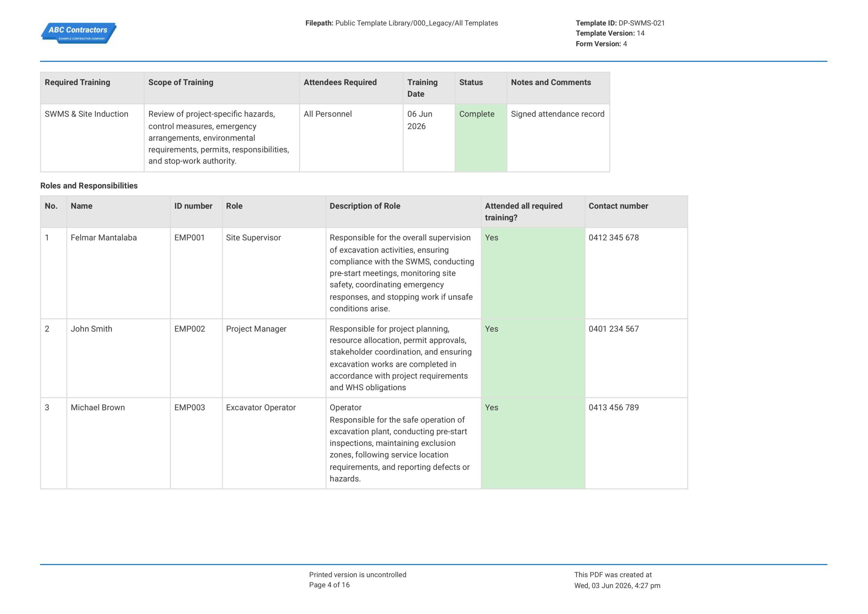Select the Description of Role header
Viewport: 868px width, 614px height.
(403, 212)
